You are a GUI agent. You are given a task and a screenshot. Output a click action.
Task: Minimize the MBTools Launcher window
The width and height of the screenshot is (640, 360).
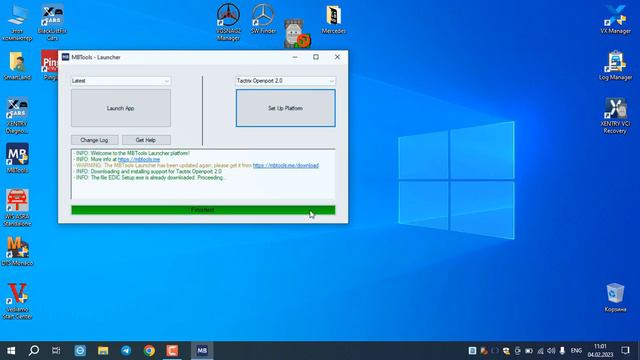(x=295, y=57)
